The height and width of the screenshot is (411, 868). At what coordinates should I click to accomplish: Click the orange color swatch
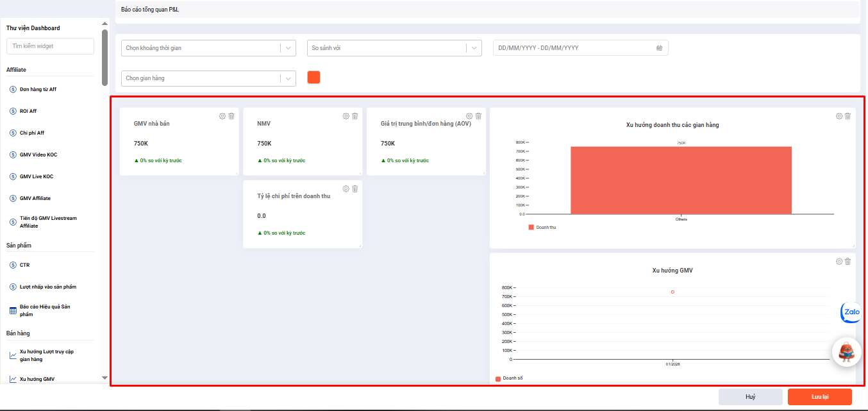pos(313,78)
